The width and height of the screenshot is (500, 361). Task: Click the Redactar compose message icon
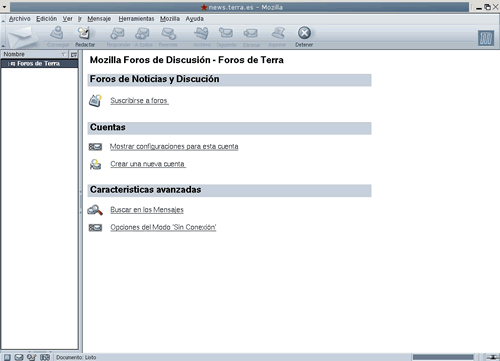(85, 36)
